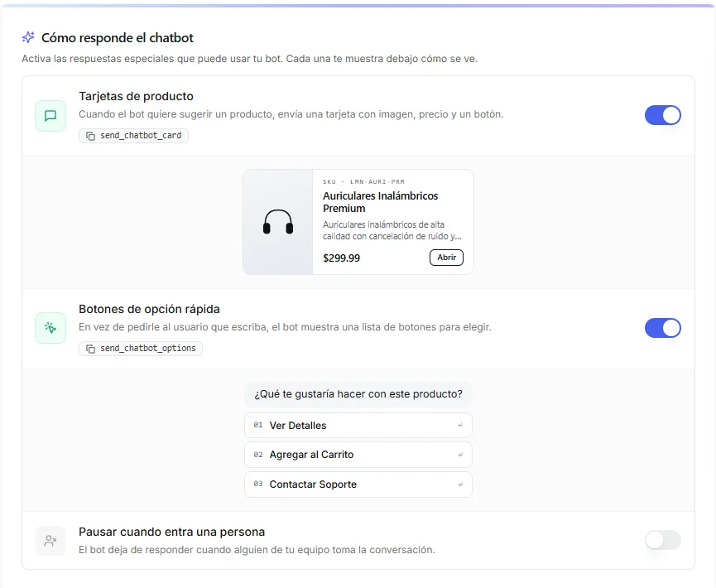
Task: Click the headphones product image
Action: [277, 222]
